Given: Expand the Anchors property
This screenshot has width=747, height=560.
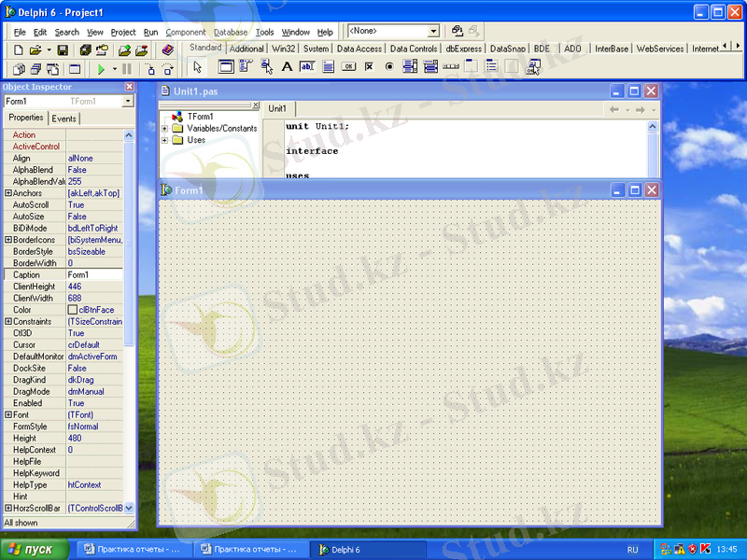Looking at the screenshot, I should [x=7, y=193].
